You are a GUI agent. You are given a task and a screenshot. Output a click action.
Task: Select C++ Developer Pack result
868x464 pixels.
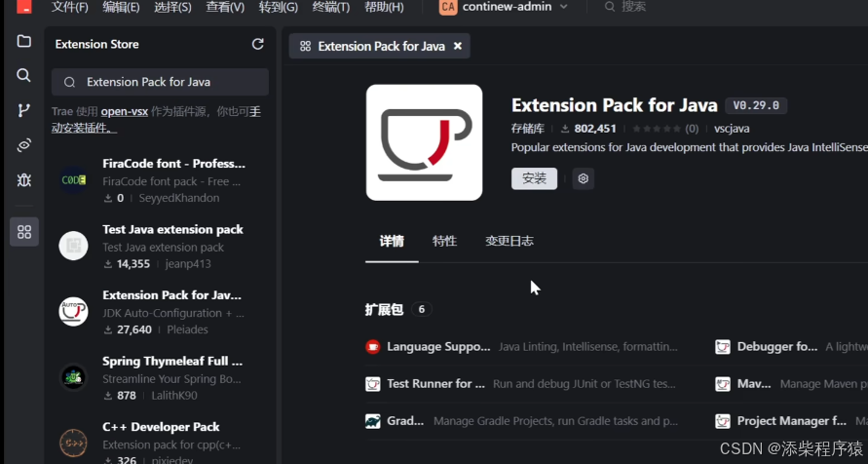(x=160, y=443)
